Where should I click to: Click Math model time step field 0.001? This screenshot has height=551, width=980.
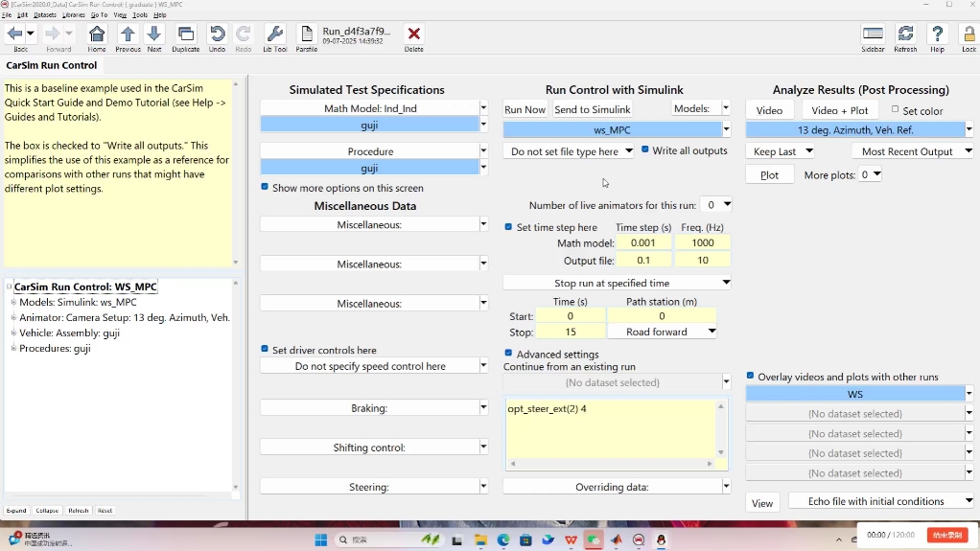(643, 243)
